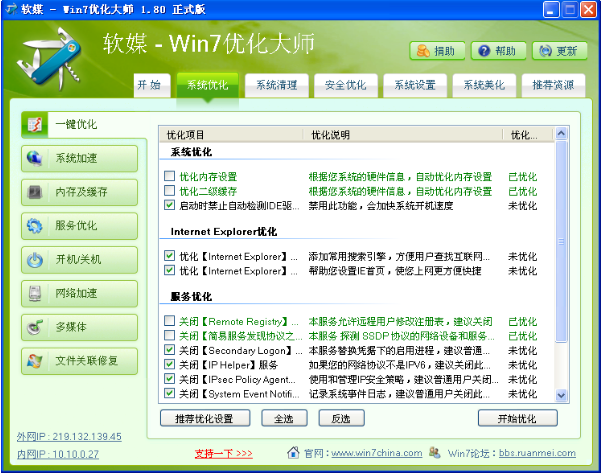The image size is (602, 475).
Task: Click the Swiss army knife app logo
Action: 50,60
